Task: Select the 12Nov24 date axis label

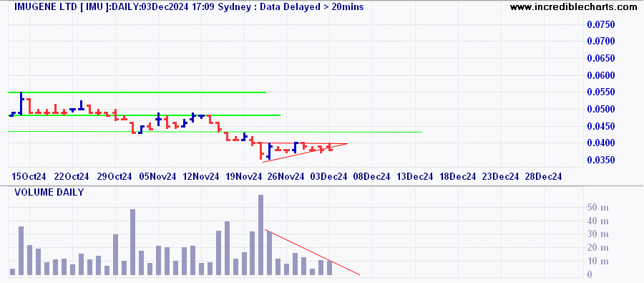Action: [201, 176]
